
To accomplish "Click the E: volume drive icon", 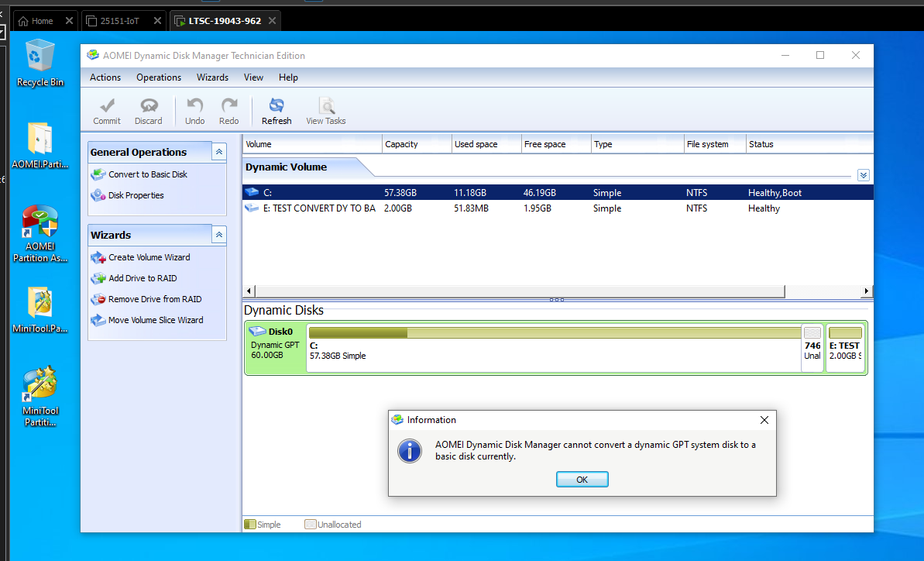I will point(252,208).
